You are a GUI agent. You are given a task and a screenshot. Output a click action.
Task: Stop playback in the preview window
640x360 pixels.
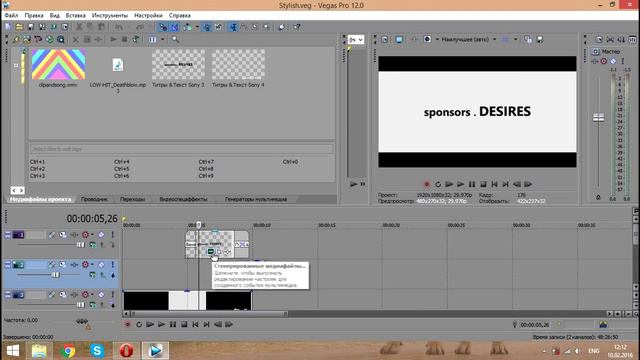[x=483, y=184]
